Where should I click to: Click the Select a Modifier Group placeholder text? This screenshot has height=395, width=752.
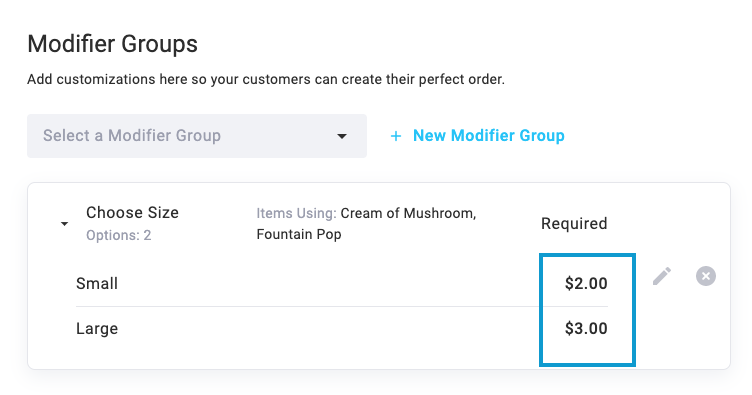point(132,136)
